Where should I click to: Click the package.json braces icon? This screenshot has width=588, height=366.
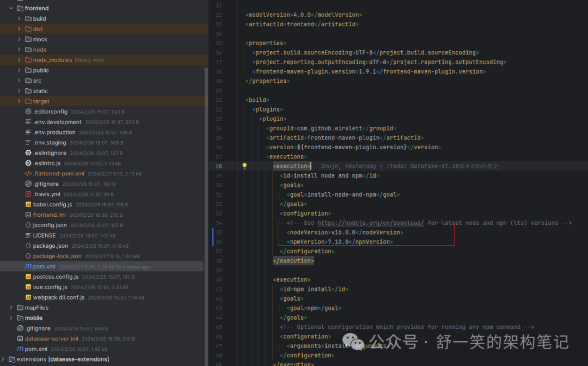pyautogui.click(x=28, y=246)
